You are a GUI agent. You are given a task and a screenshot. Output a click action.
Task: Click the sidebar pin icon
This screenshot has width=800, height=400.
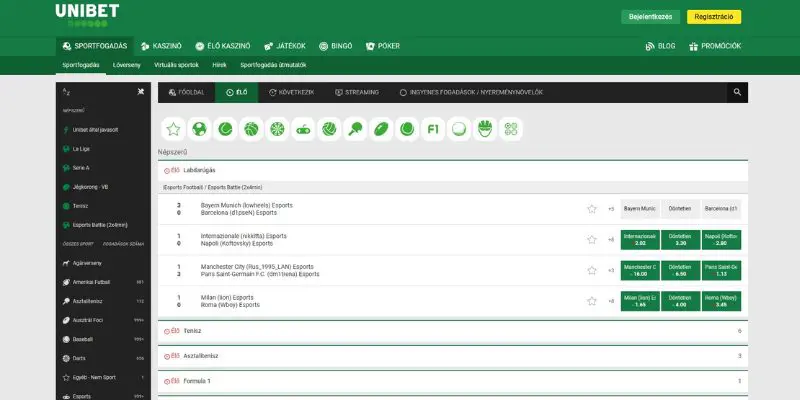click(x=140, y=92)
